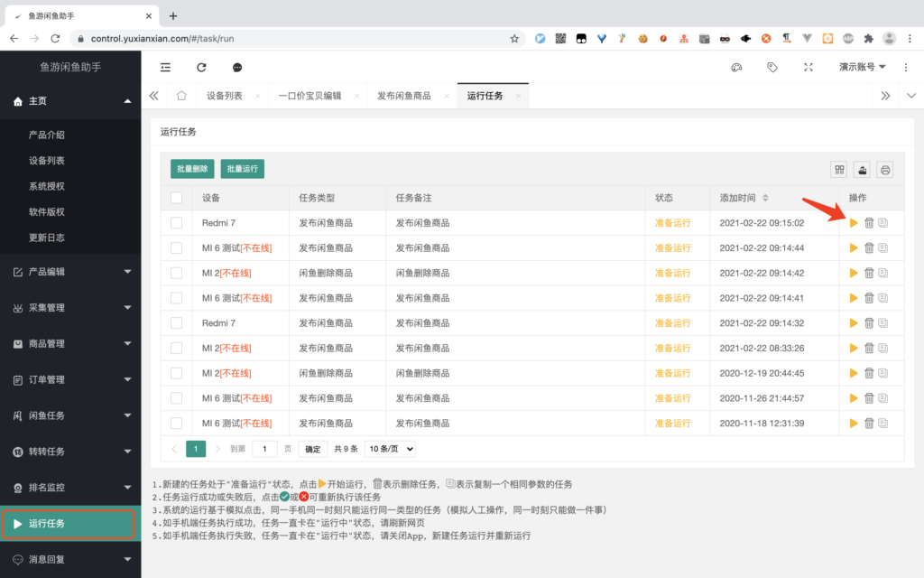Screen dimensions: 924x578
Task: Delete the first Redmi 7 task
Action: click(x=869, y=223)
